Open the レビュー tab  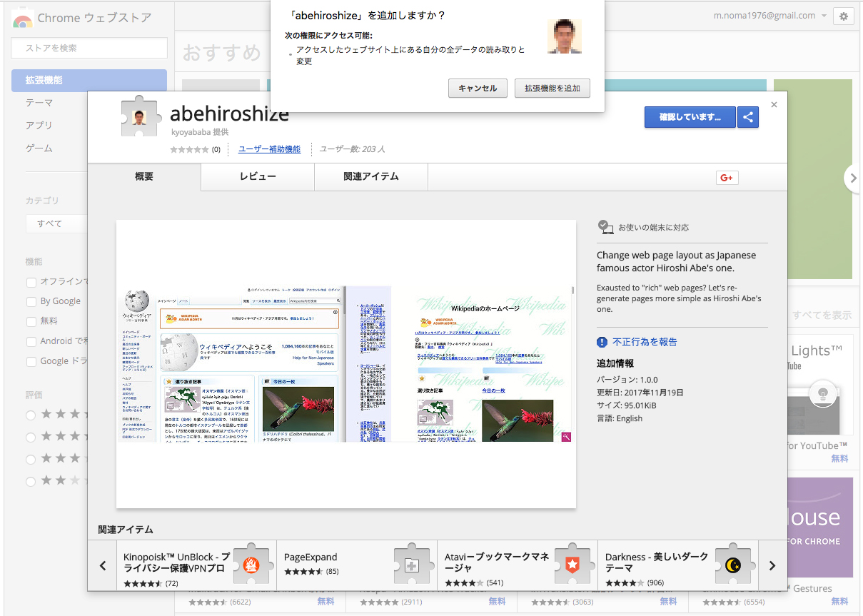[x=258, y=176]
